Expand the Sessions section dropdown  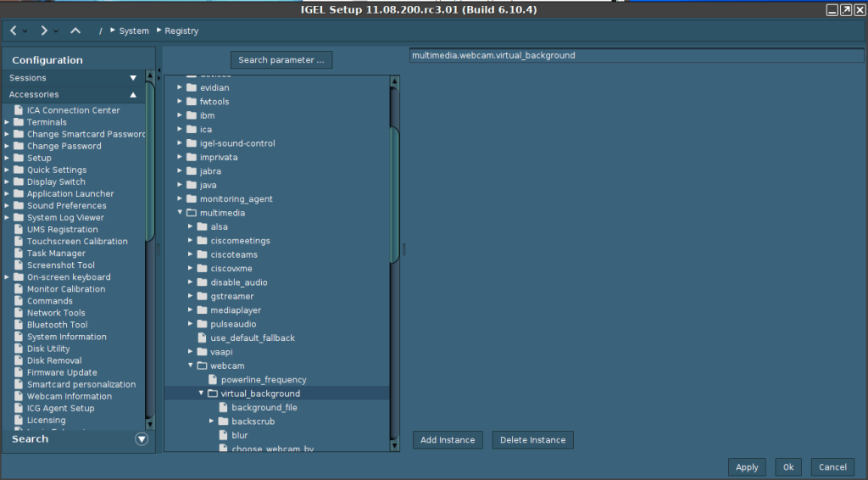point(133,78)
